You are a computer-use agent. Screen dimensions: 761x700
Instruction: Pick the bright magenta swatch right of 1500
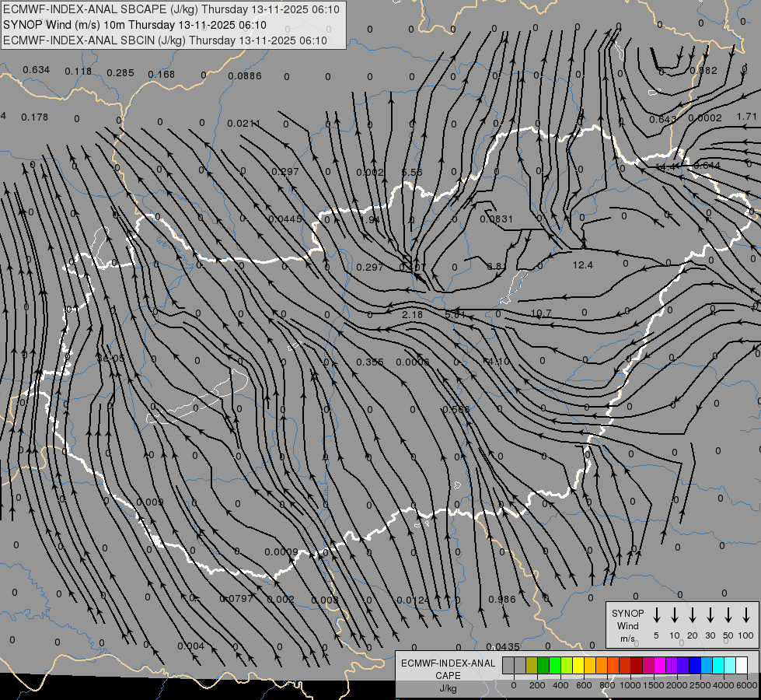click(x=660, y=665)
